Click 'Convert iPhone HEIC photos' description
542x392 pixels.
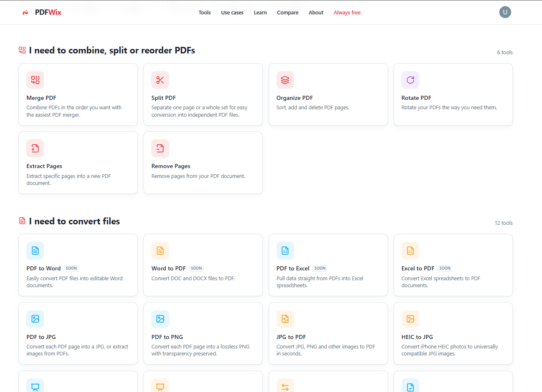click(450, 350)
